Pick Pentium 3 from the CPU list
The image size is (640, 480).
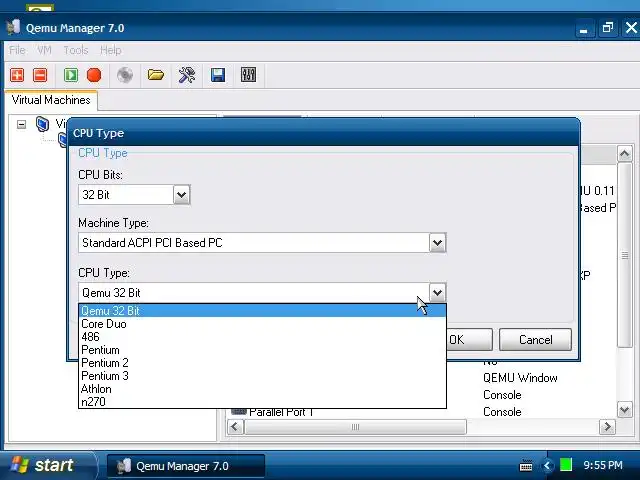(x=262, y=376)
